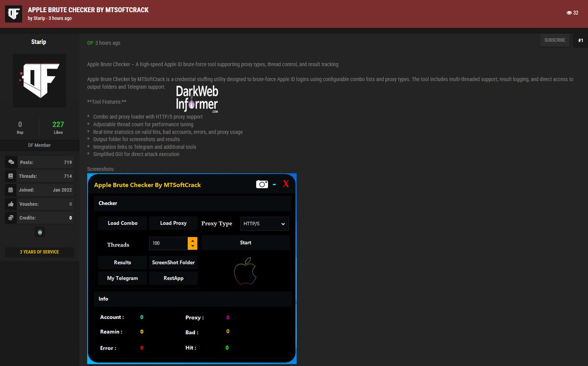Click the Proxy counter value
Image resolution: width=588 pixels, height=366 pixels.
[228, 317]
